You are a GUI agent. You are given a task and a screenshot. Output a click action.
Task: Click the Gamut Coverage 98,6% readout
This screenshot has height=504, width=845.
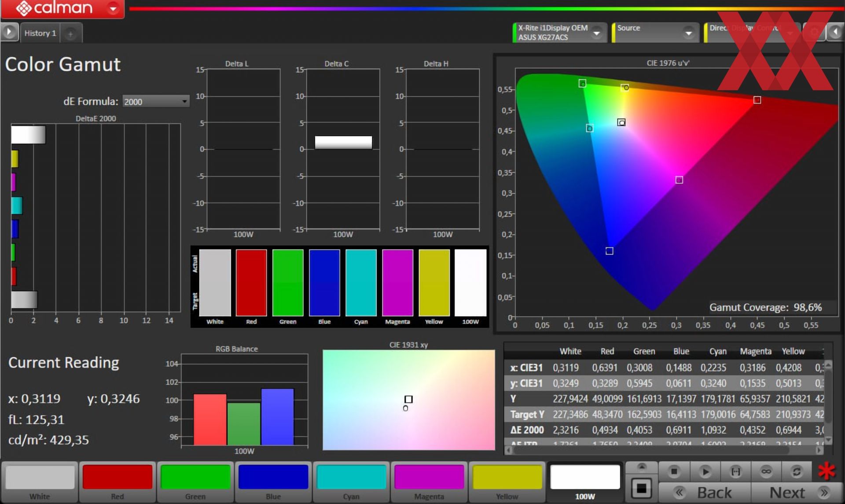pyautogui.click(x=765, y=307)
